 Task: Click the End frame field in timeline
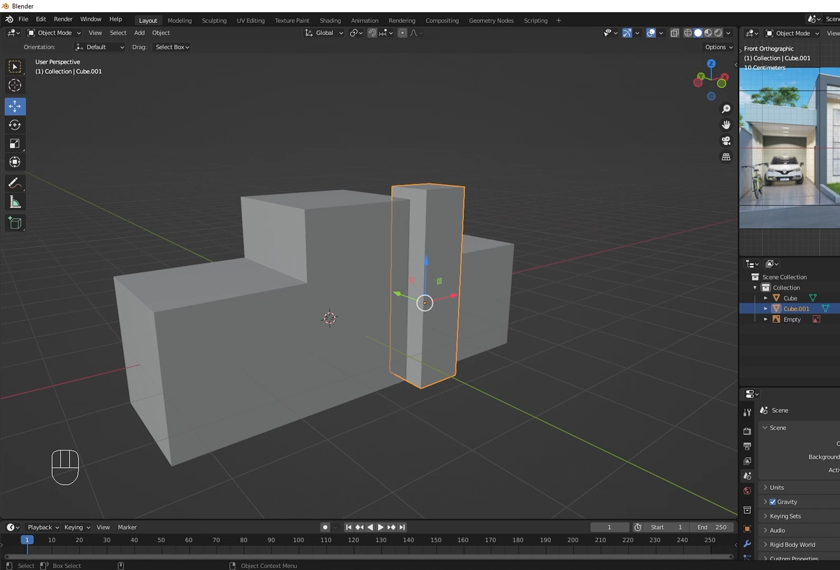712,527
